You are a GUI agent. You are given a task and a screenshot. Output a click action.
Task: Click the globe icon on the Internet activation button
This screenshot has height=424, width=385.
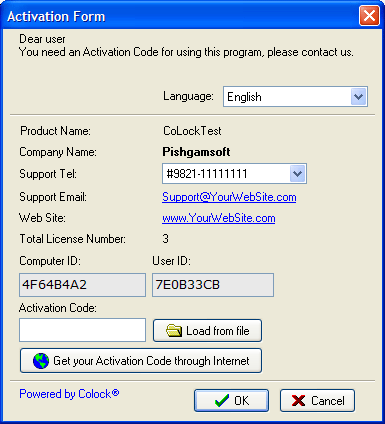point(41,361)
